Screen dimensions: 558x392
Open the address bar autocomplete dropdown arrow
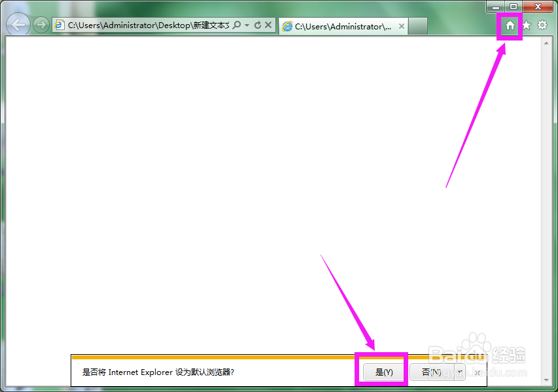247,25
